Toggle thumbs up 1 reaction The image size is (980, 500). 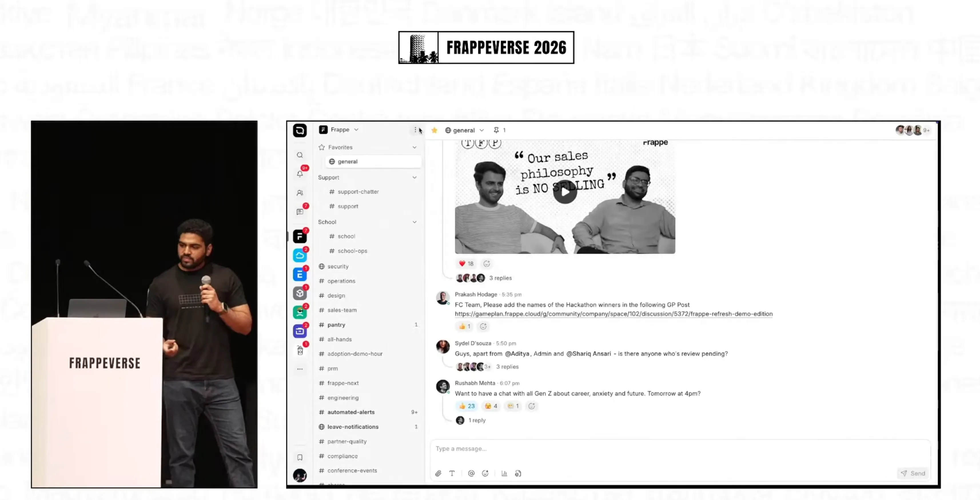[x=465, y=326]
